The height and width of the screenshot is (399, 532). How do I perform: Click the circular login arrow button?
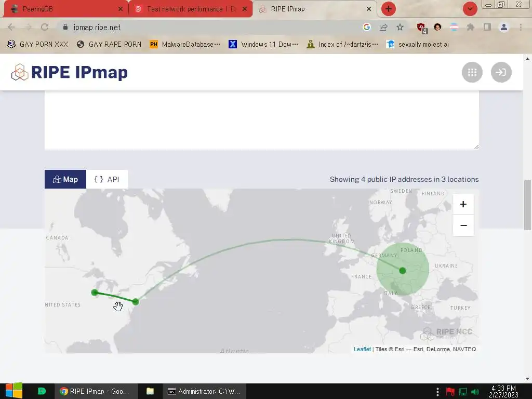click(501, 72)
